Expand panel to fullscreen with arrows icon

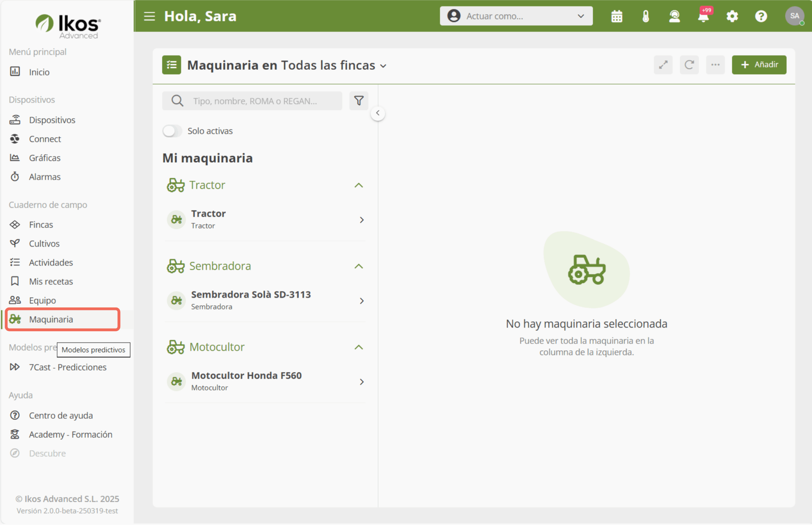click(663, 65)
